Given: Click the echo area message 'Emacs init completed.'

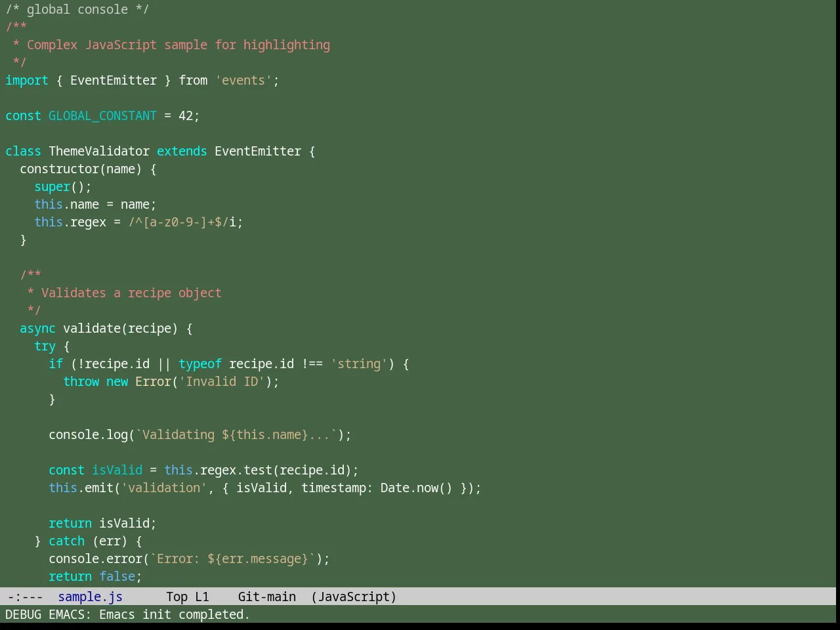Looking at the screenshot, I should [x=175, y=614].
